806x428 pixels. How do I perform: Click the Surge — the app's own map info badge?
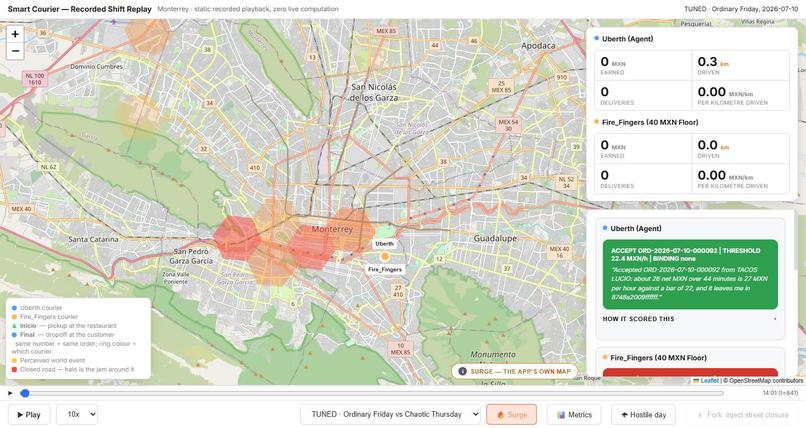coord(515,371)
